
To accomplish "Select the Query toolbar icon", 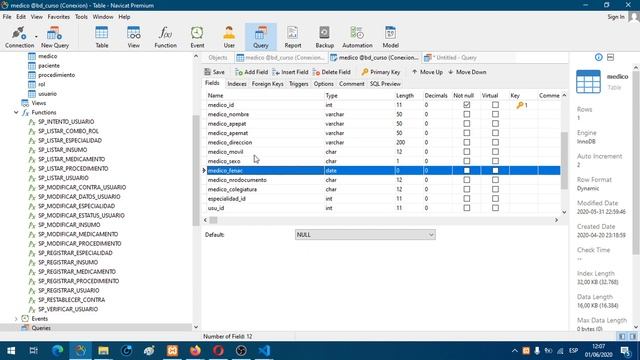I will click(260, 37).
